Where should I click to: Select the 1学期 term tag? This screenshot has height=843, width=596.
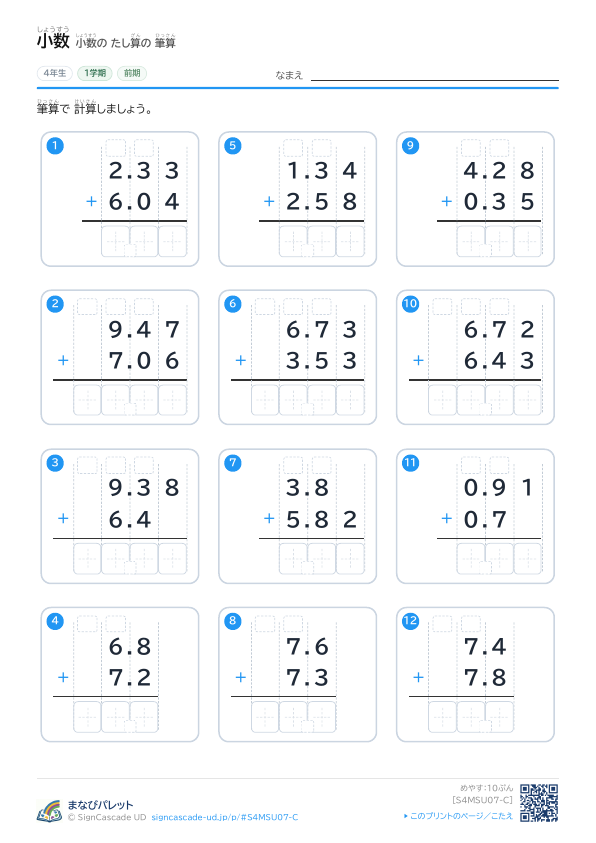(95, 73)
